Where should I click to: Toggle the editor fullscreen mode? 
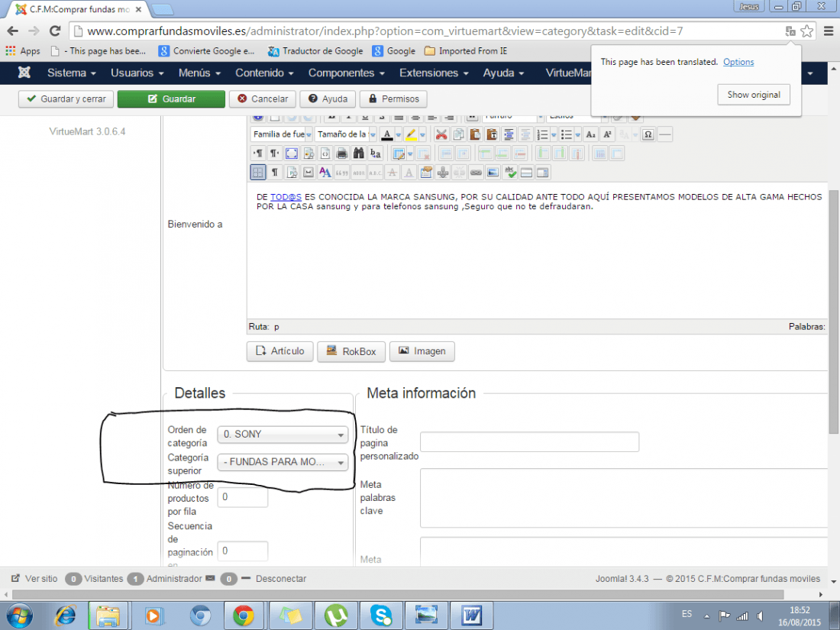tap(292, 153)
